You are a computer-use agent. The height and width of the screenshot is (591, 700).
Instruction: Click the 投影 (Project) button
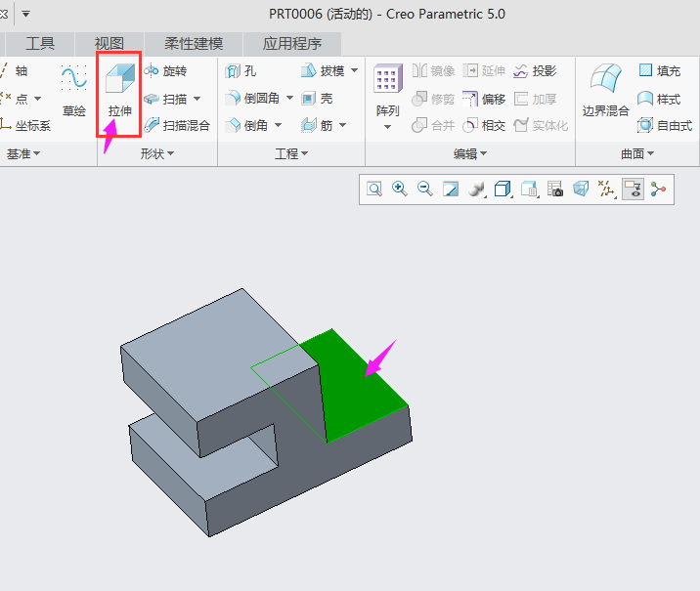[535, 70]
